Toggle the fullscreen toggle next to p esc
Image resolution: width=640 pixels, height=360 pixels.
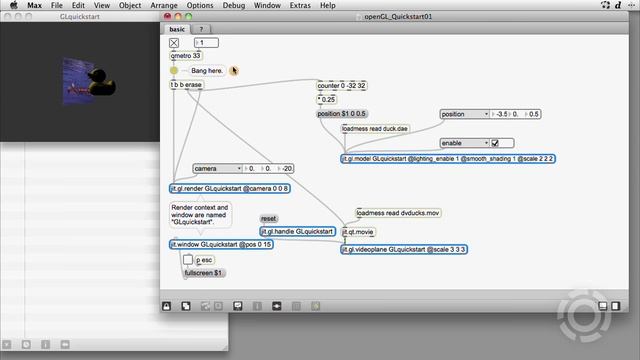click(x=188, y=260)
